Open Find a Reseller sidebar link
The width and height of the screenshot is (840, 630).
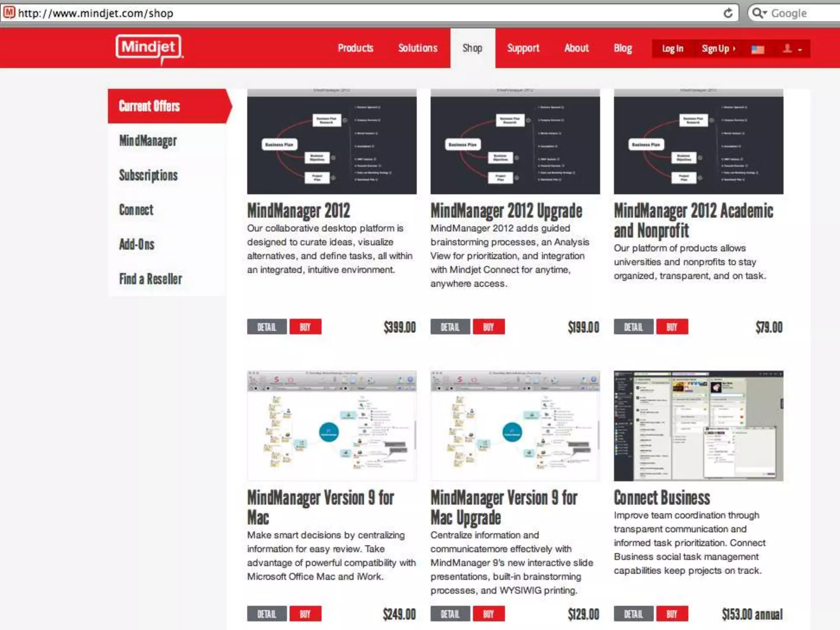point(150,279)
